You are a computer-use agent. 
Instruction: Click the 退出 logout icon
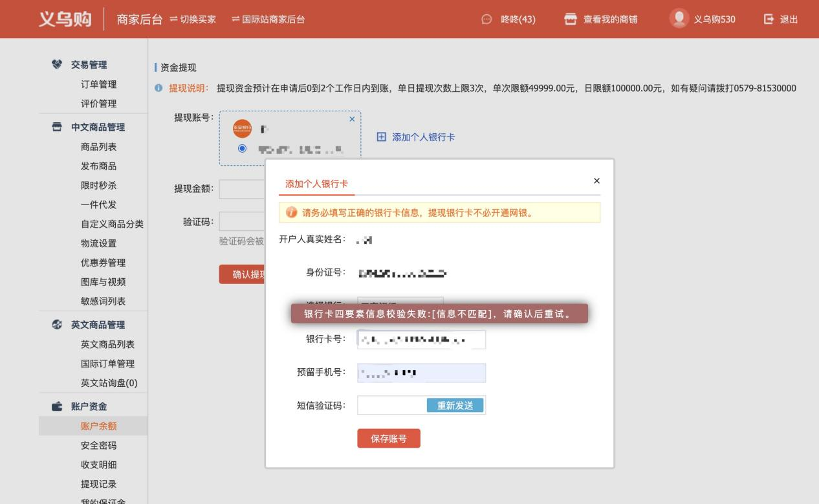(769, 19)
